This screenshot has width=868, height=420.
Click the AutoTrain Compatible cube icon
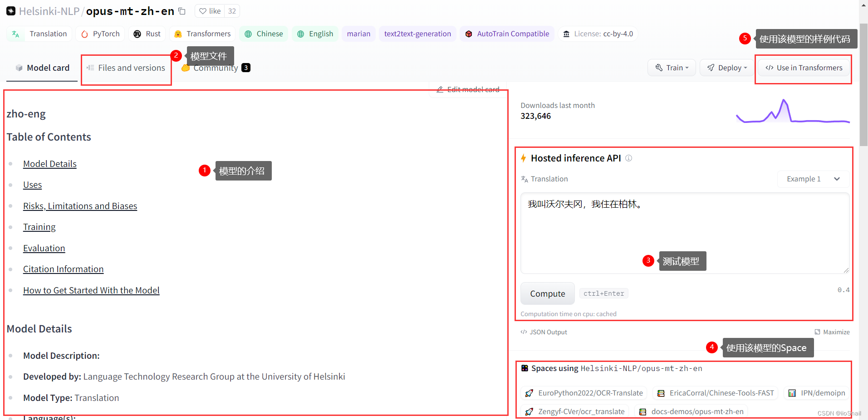click(469, 34)
